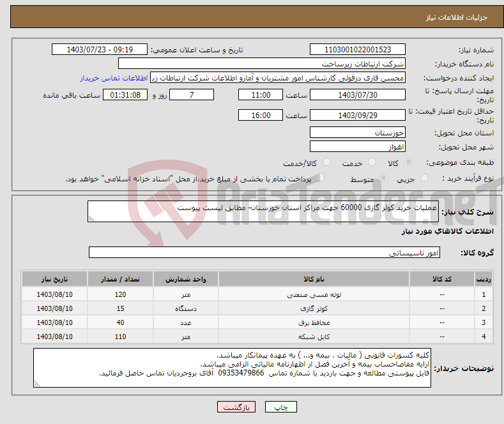This screenshot has width=504, height=424.
Task: Click the جزئیات اطلاعات نیاز header title
Action: tap(457, 17)
